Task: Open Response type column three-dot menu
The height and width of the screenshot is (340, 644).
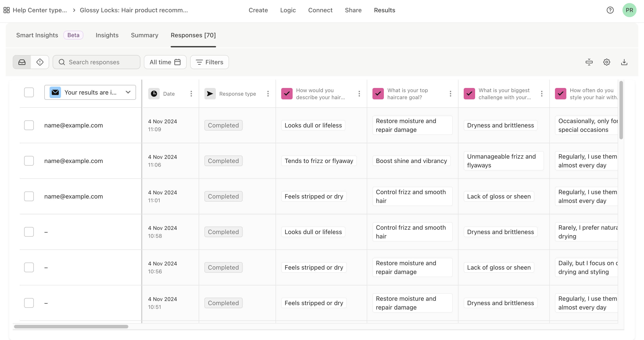Action: [x=268, y=93]
